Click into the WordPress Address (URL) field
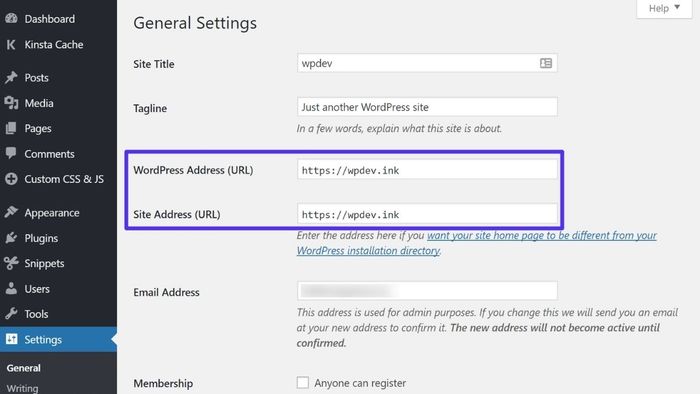 pos(427,170)
